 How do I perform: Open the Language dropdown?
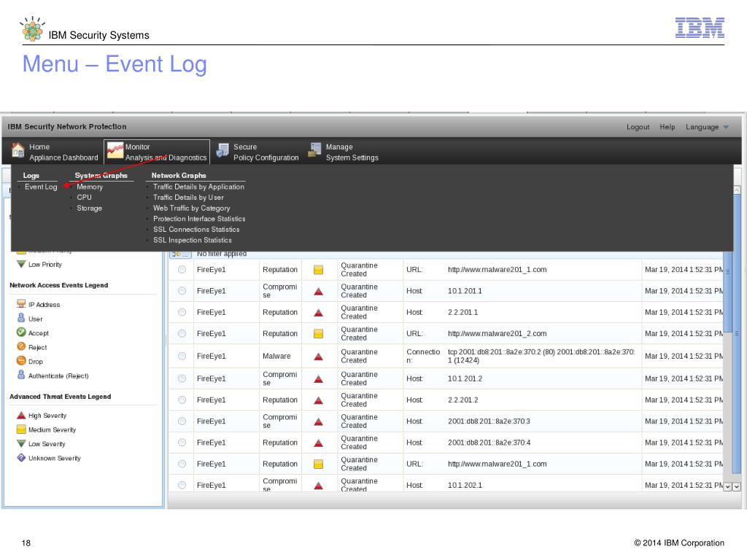tap(707, 127)
